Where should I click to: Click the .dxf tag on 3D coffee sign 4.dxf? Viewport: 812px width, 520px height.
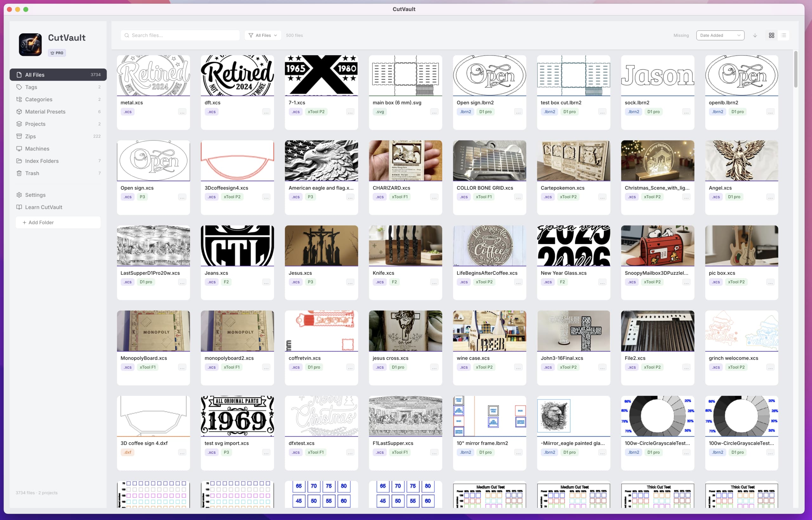(x=128, y=452)
